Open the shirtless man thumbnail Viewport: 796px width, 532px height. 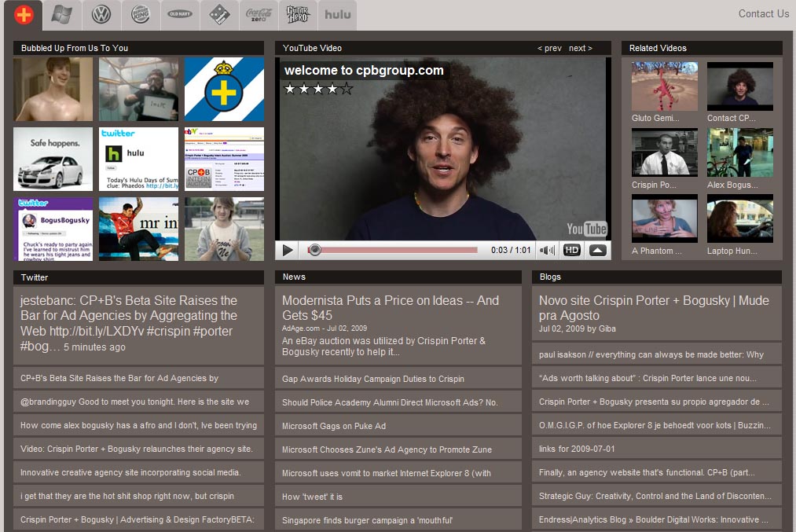pos(53,89)
